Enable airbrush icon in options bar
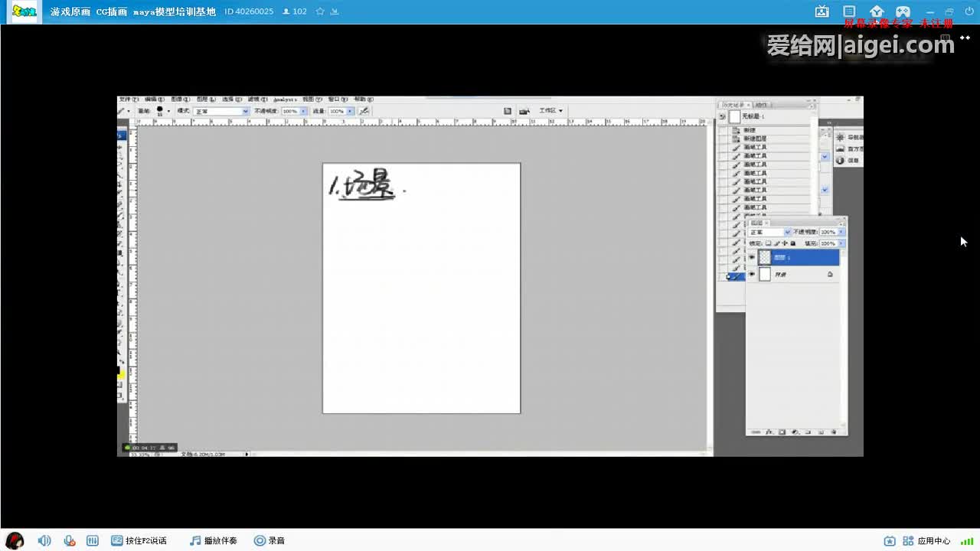This screenshot has width=980, height=551. pos(364,111)
